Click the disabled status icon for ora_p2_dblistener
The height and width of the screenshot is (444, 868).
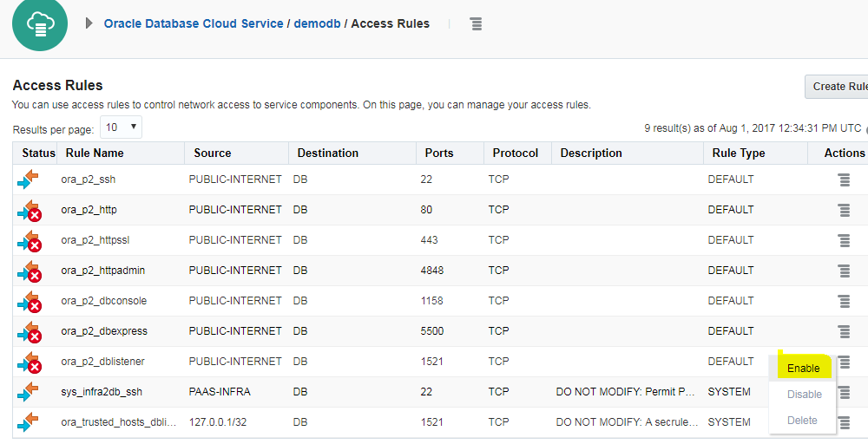pyautogui.click(x=30, y=362)
